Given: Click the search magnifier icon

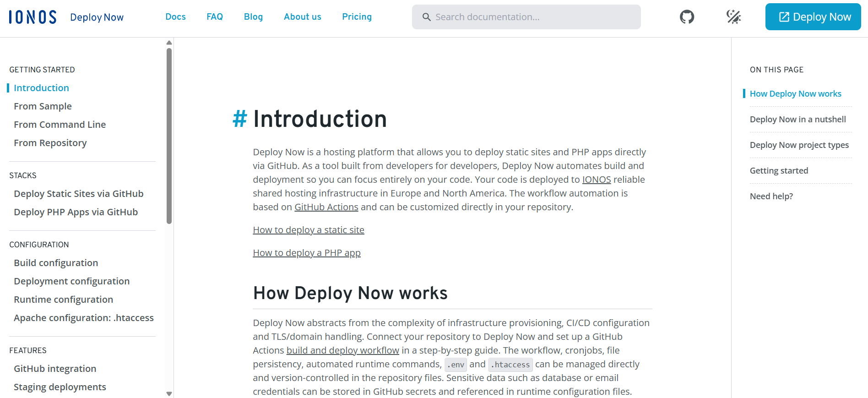Looking at the screenshot, I should coord(426,17).
